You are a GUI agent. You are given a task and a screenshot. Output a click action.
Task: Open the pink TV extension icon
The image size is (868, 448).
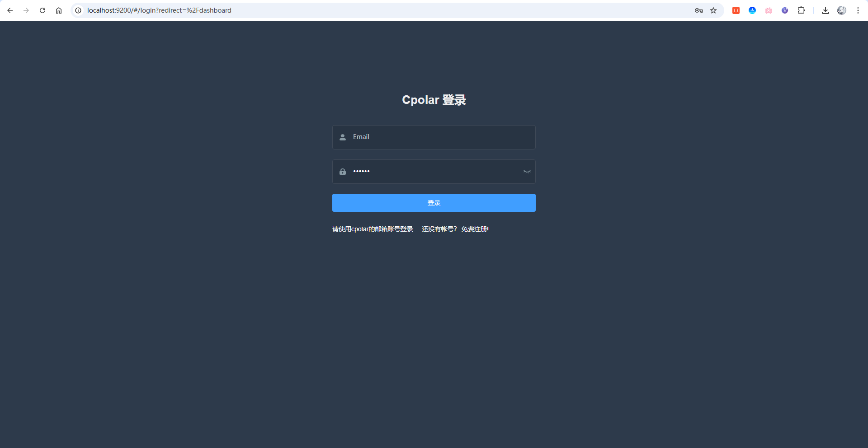pos(769,10)
